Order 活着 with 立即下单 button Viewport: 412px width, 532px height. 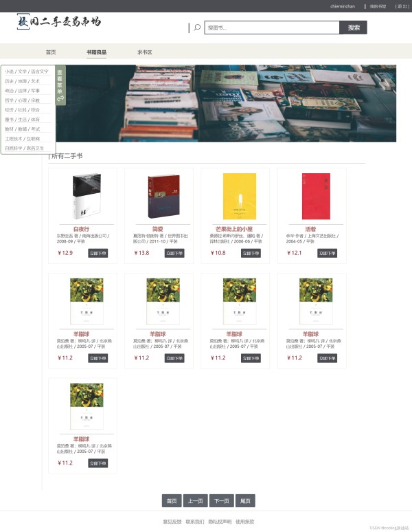pos(328,253)
